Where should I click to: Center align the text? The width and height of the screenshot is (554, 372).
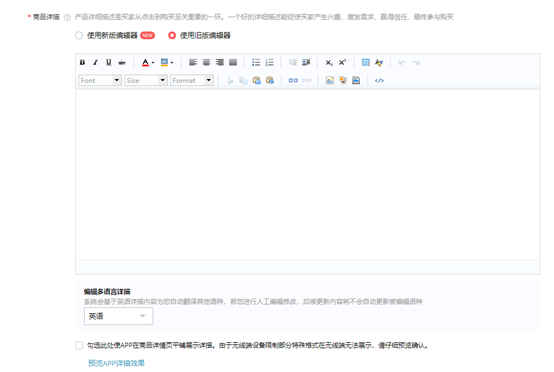coord(206,63)
